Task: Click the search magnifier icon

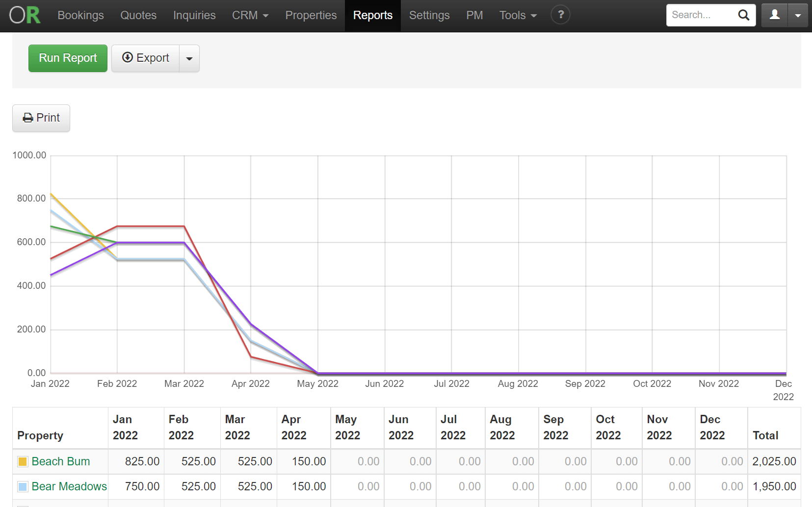Action: click(x=743, y=15)
